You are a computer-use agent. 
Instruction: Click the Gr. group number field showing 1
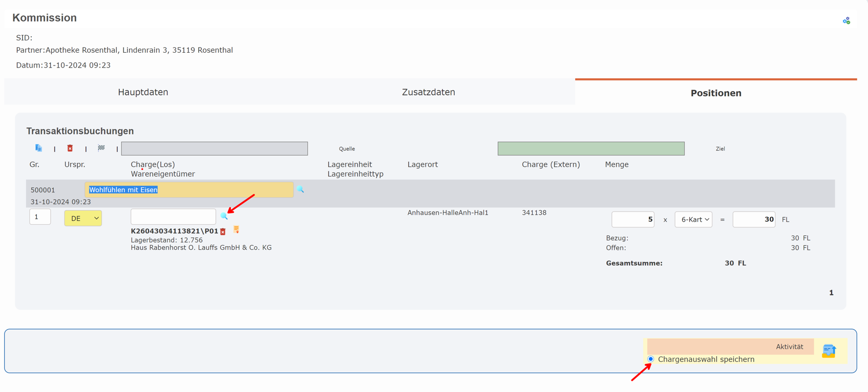[40, 217]
